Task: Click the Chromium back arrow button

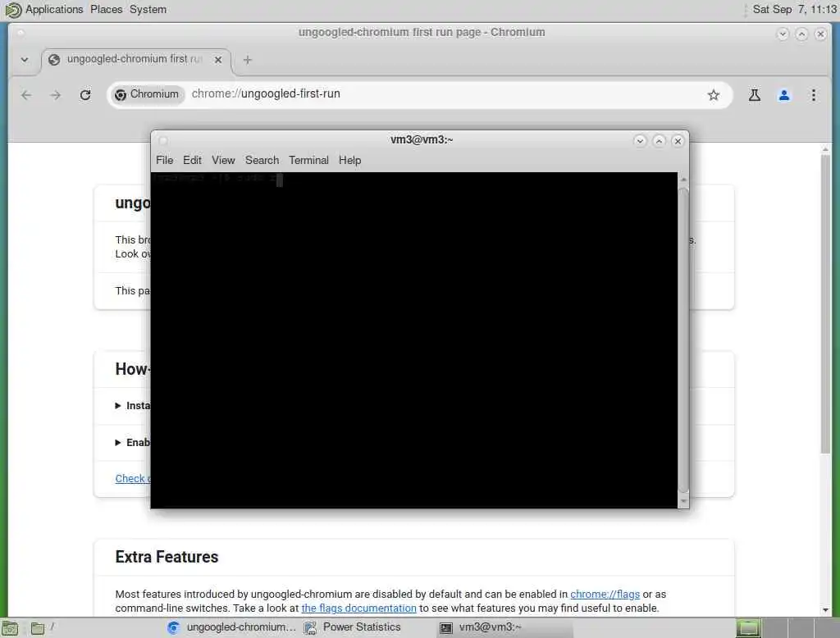Action: coord(26,95)
